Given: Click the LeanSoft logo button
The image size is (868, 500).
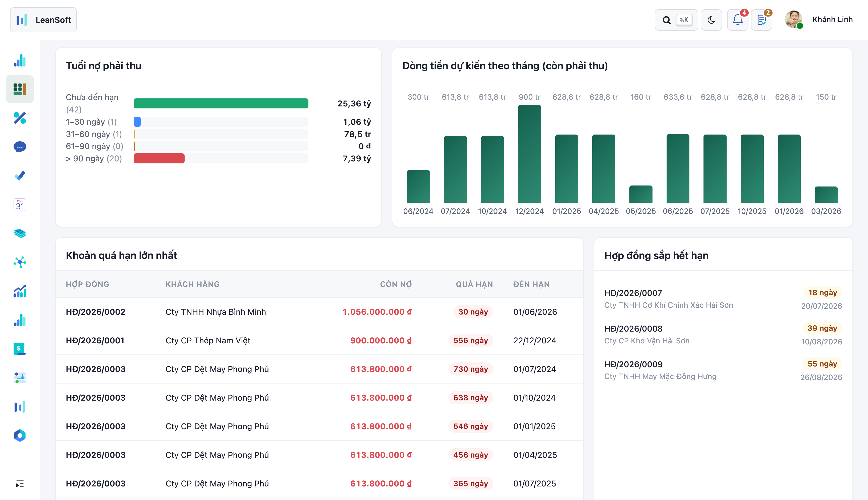Looking at the screenshot, I should point(43,20).
